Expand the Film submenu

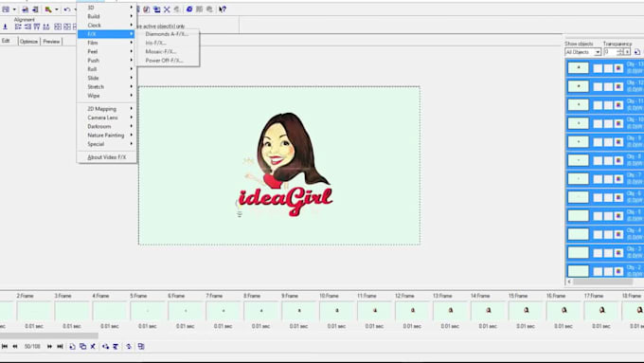(107, 43)
